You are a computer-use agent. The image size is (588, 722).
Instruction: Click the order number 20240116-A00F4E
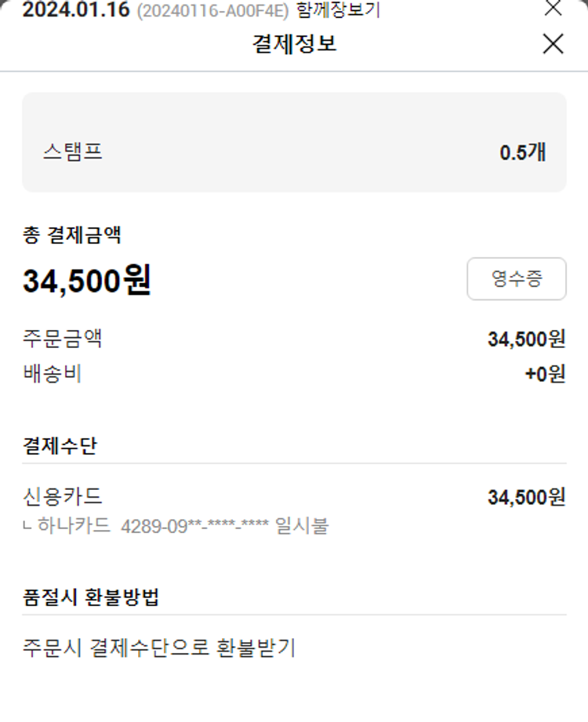[x=212, y=12]
